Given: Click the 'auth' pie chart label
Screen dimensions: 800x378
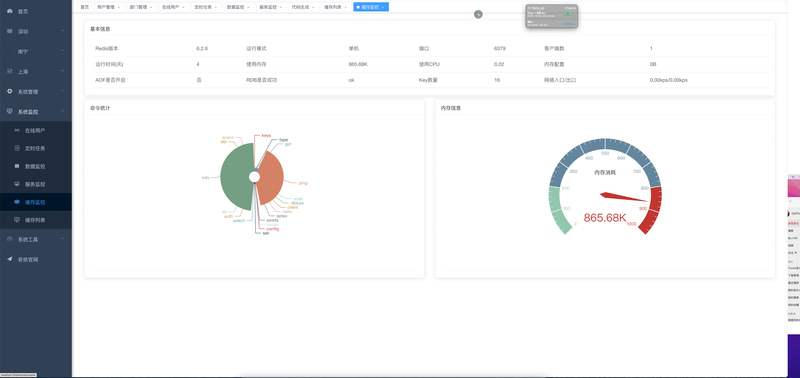Looking at the screenshot, I should [228, 216].
